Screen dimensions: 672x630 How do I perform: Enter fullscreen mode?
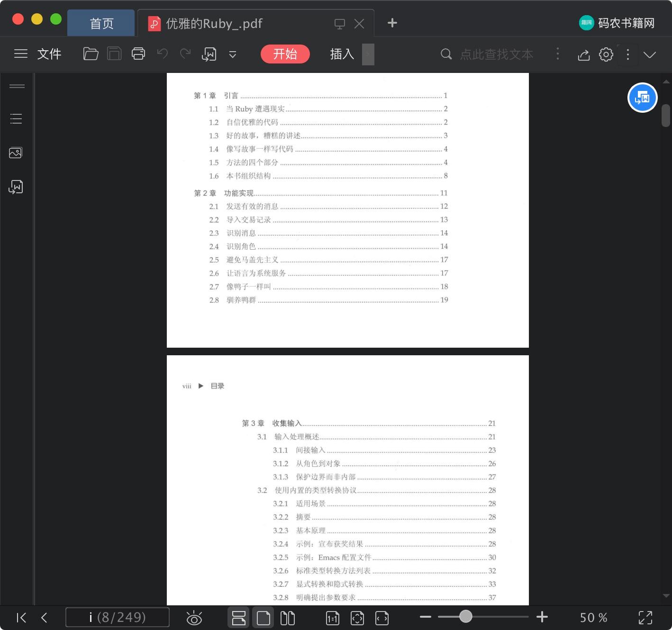click(x=645, y=618)
